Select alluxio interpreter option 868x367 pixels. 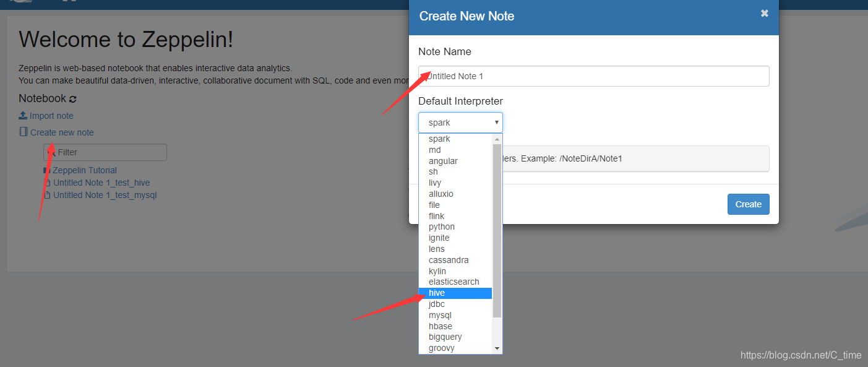pos(455,194)
